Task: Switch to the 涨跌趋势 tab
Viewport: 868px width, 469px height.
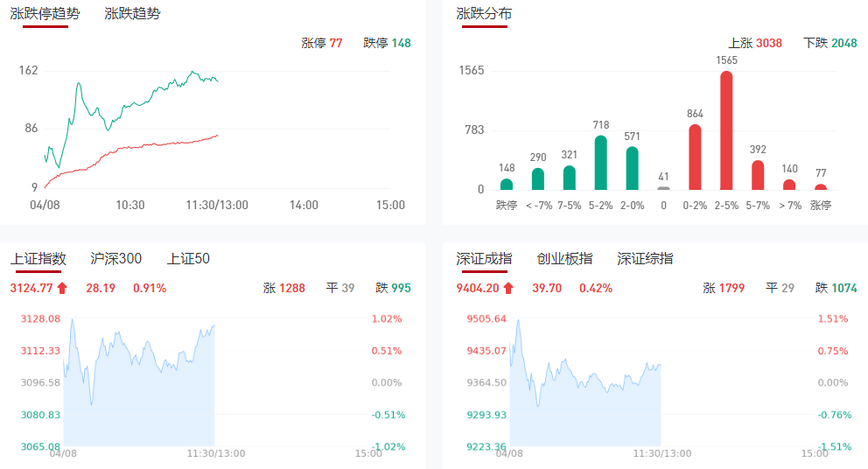Action: tap(132, 14)
